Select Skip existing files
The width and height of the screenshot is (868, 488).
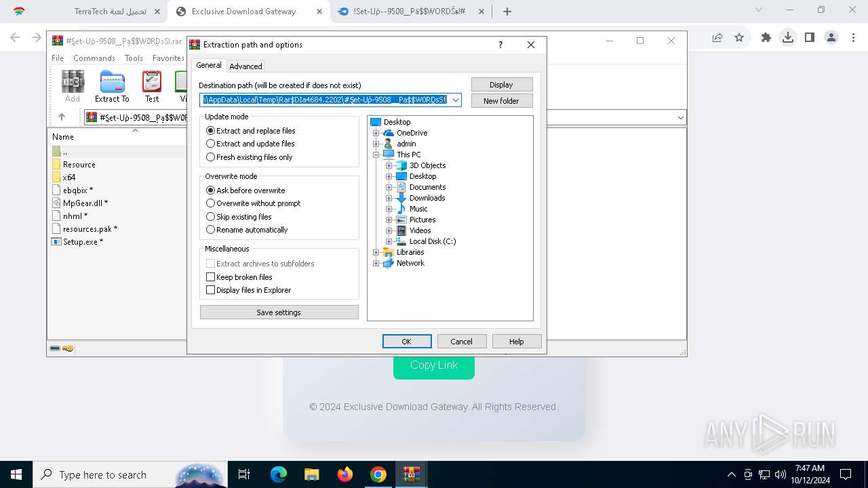click(x=239, y=217)
